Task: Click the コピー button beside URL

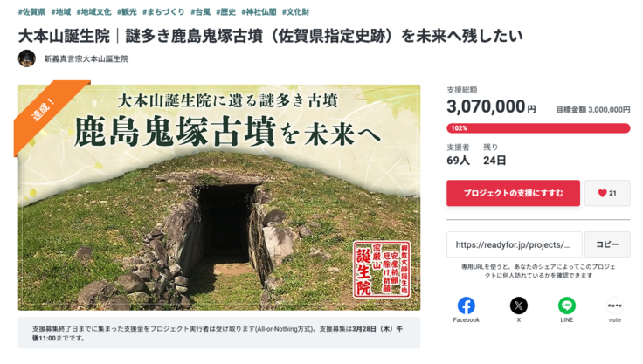Action: click(x=607, y=244)
